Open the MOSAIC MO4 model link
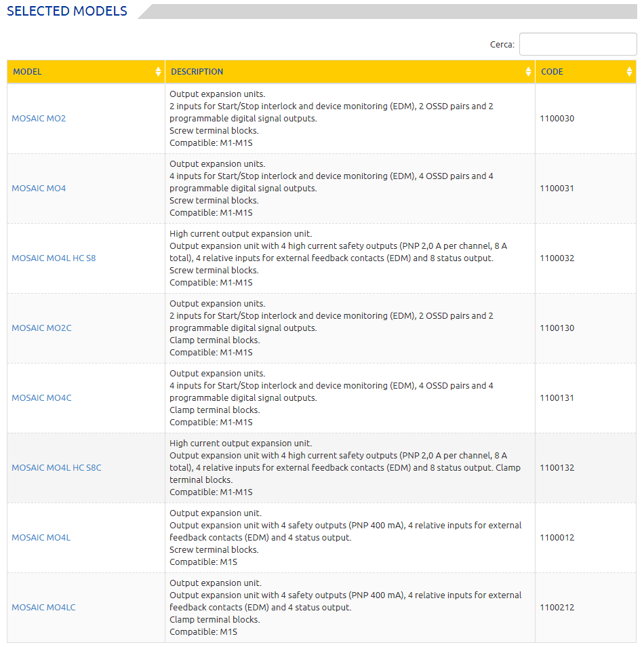Image resolution: width=644 pixels, height=647 pixels. pos(39,189)
